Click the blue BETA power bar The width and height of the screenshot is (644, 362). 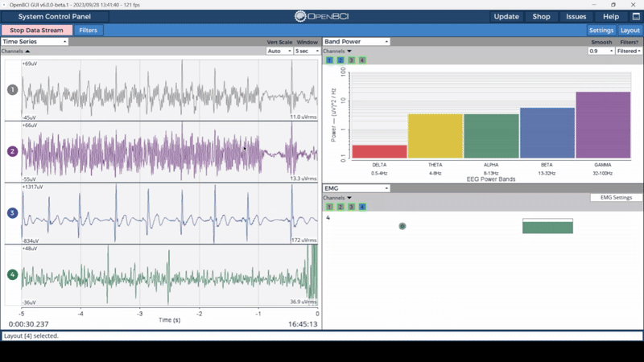pos(547,133)
